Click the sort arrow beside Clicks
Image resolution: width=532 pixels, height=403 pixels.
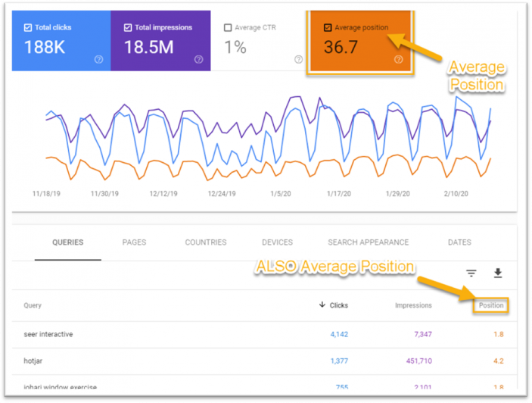tap(322, 305)
